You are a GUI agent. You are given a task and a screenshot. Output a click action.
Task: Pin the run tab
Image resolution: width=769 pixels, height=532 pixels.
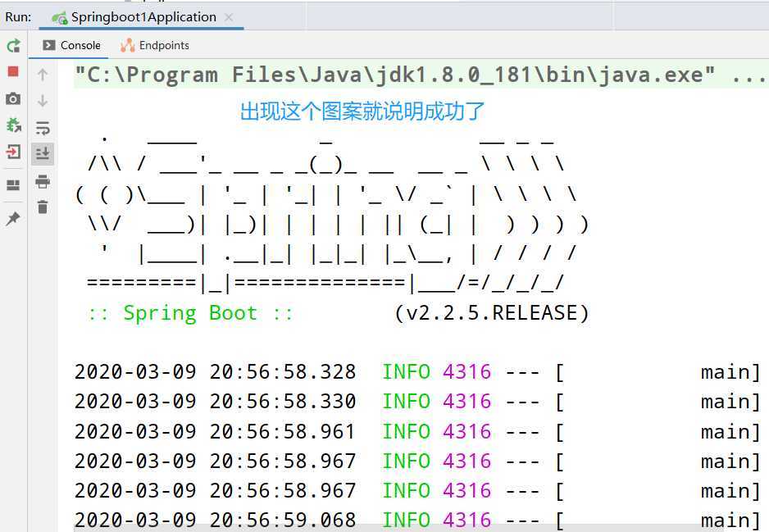(x=13, y=218)
